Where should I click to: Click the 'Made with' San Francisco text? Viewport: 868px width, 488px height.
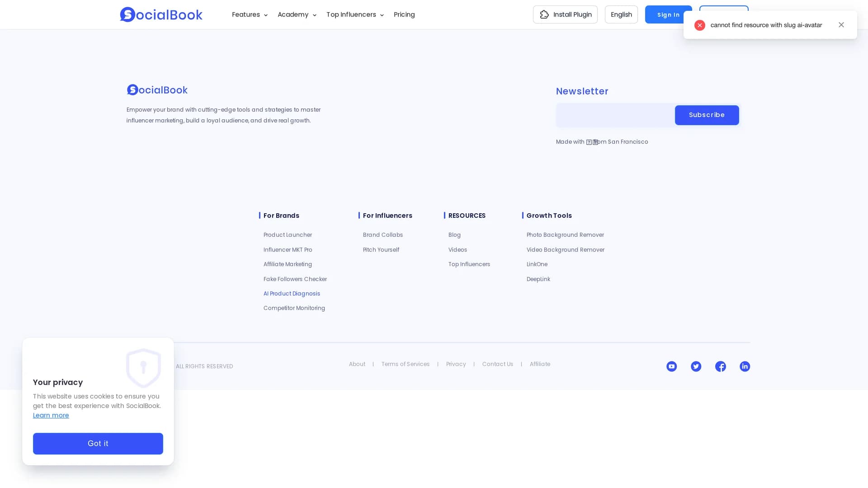[602, 142]
